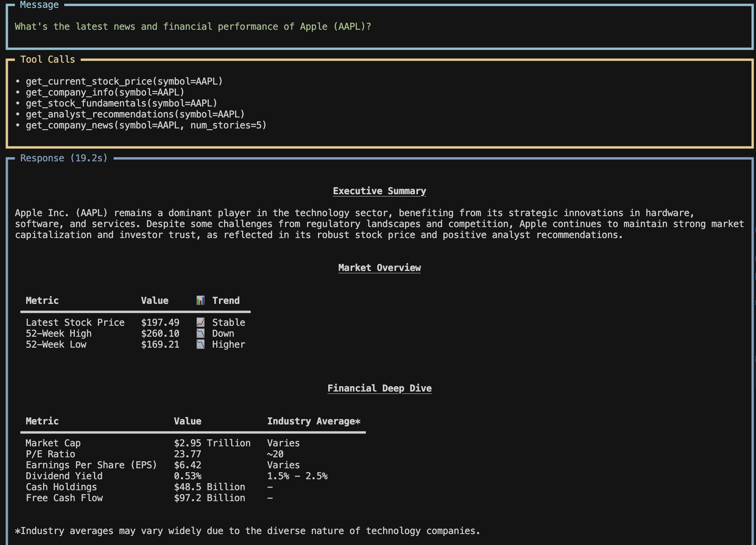This screenshot has width=756, height=545.
Task: Click the $48.5 Billion value
Action: pyautogui.click(x=210, y=487)
